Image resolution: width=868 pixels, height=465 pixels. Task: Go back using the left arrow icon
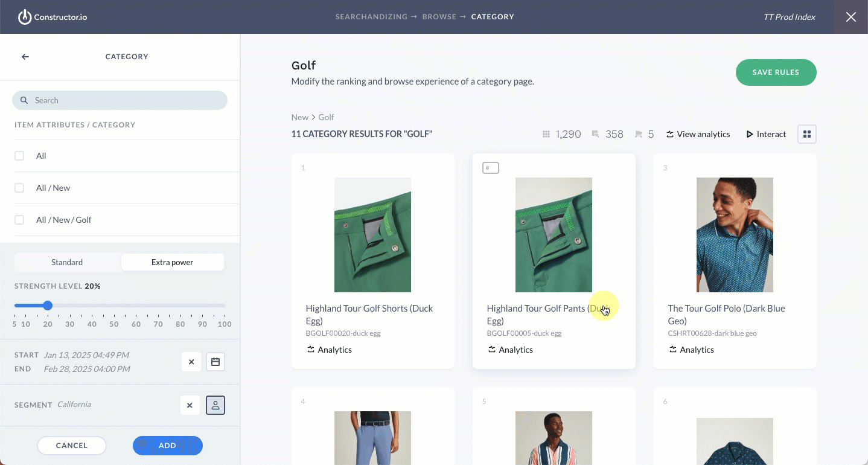(25, 57)
